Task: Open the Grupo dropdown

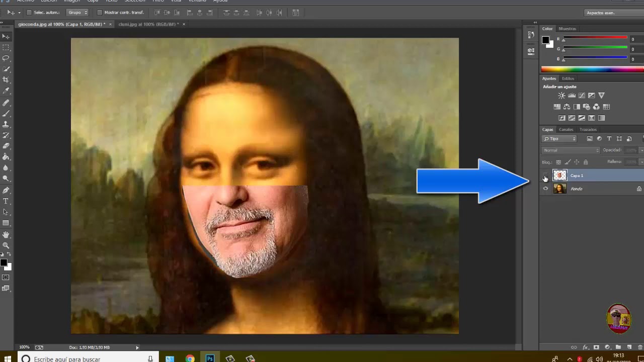Action: [x=78, y=13]
